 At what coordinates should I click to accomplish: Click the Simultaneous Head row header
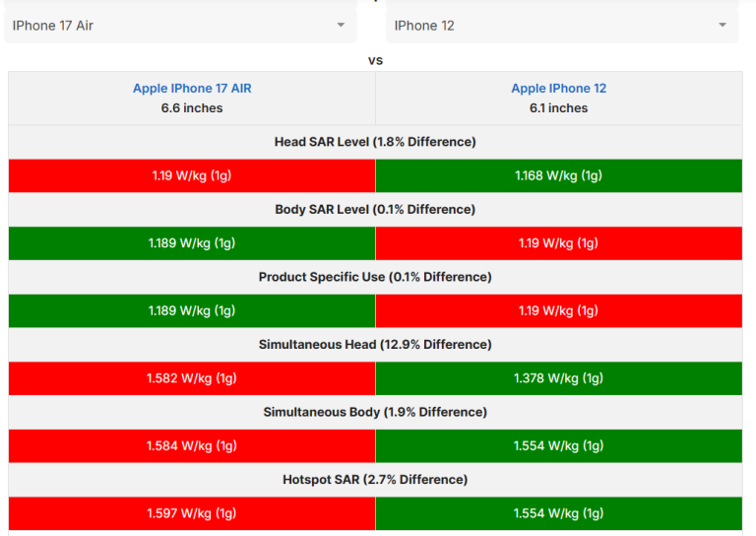(x=375, y=344)
